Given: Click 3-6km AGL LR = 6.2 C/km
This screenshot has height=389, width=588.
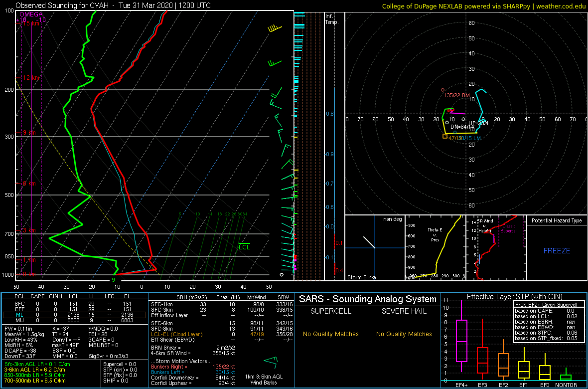Looking at the screenshot, I should pos(35,370).
